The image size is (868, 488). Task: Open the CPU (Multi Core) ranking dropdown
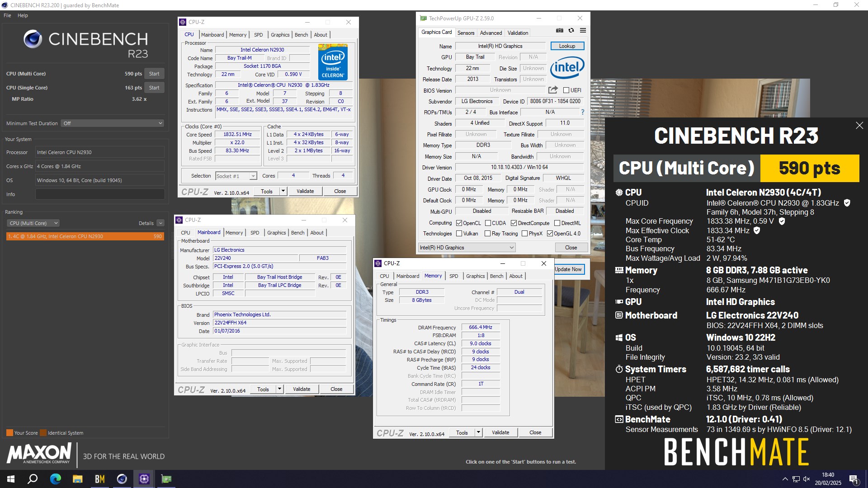coord(33,223)
